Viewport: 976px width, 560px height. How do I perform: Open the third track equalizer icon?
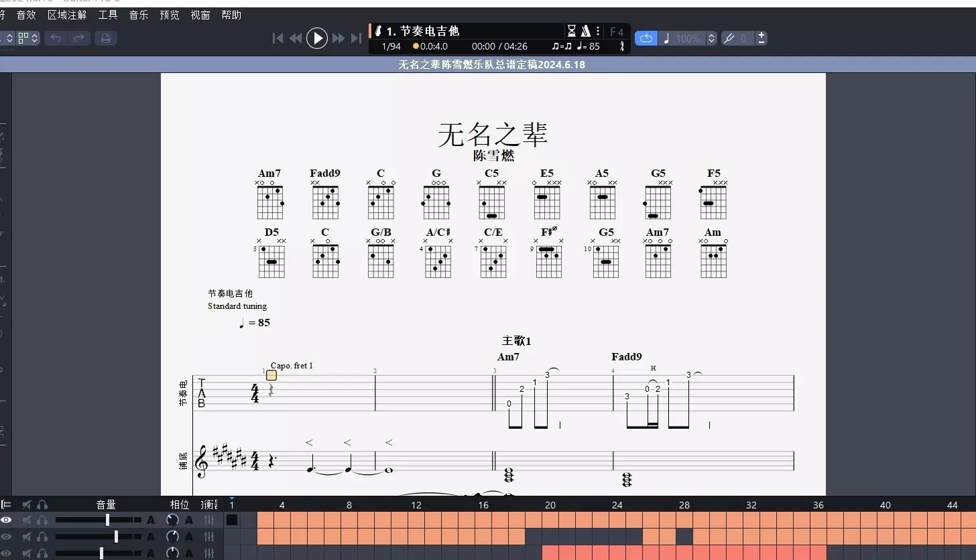click(209, 553)
